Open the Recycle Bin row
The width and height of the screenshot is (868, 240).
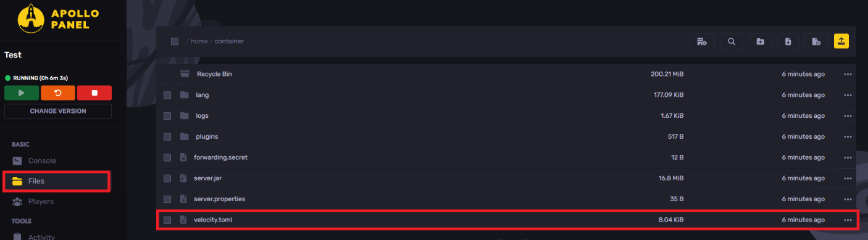506,74
